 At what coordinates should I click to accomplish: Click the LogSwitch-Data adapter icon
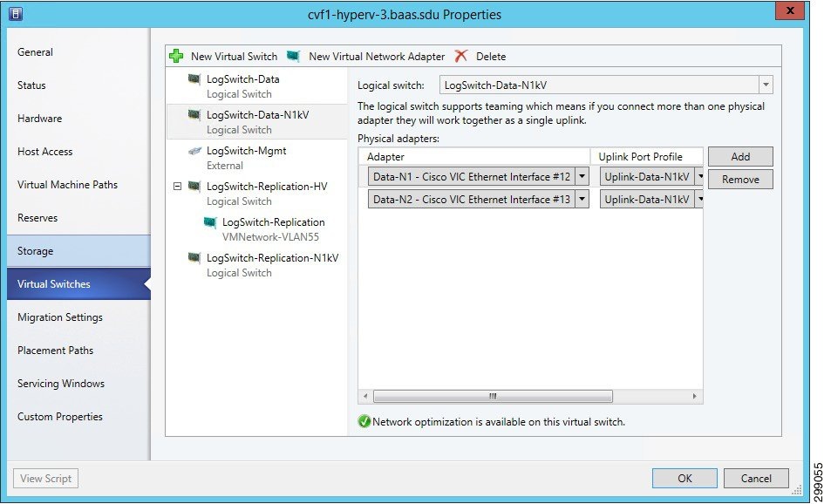(x=194, y=78)
